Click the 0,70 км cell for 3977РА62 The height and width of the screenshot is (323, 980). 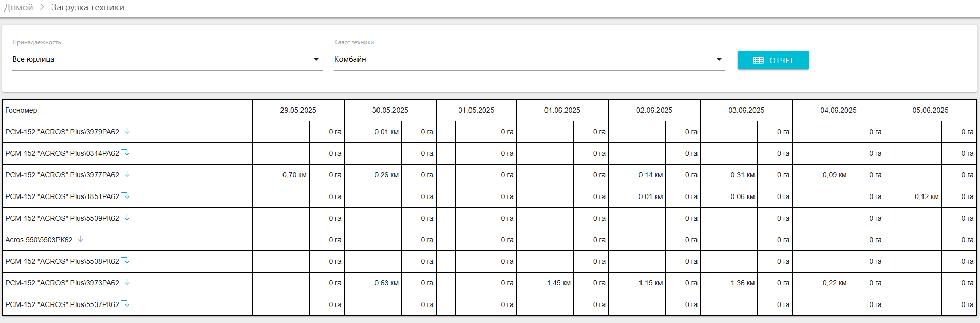pos(294,175)
